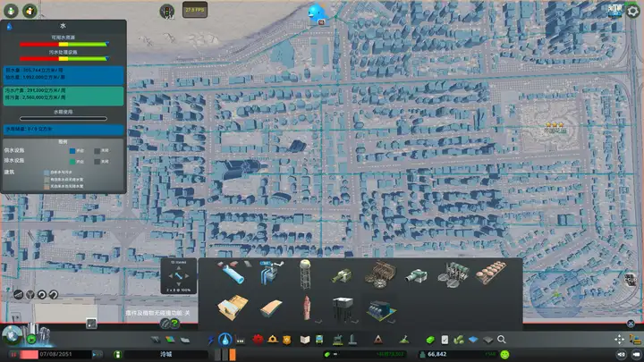Screen dimensions: 644x362
Task: Open the parks and plazas menu
Action: click(x=337, y=340)
